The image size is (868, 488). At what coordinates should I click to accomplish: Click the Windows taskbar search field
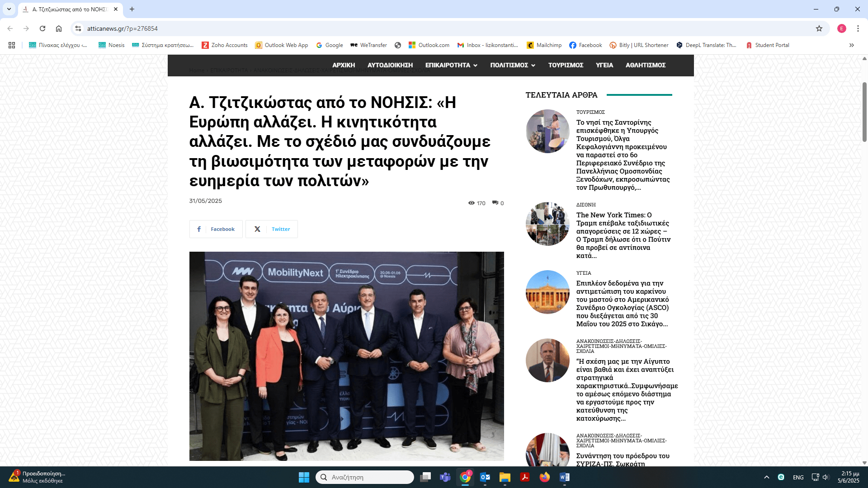pos(364,477)
